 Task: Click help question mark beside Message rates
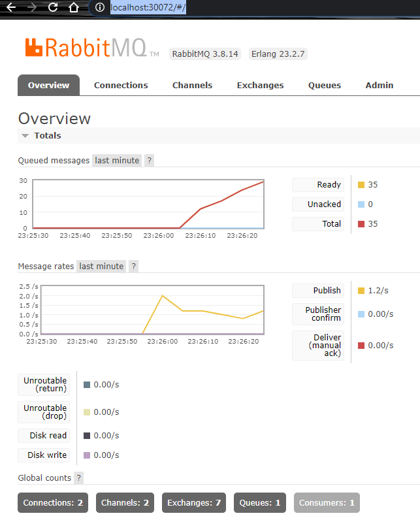click(133, 267)
